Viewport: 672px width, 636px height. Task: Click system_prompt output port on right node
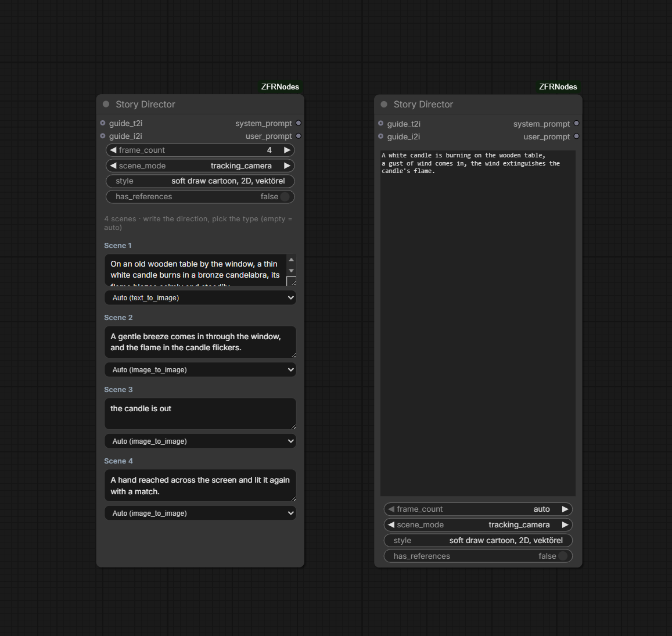[576, 124]
